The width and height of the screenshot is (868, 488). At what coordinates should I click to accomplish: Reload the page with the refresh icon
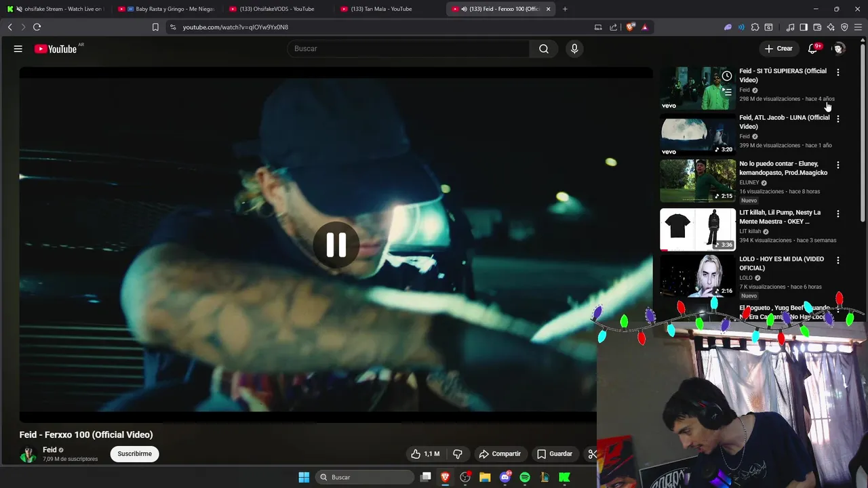37,27
